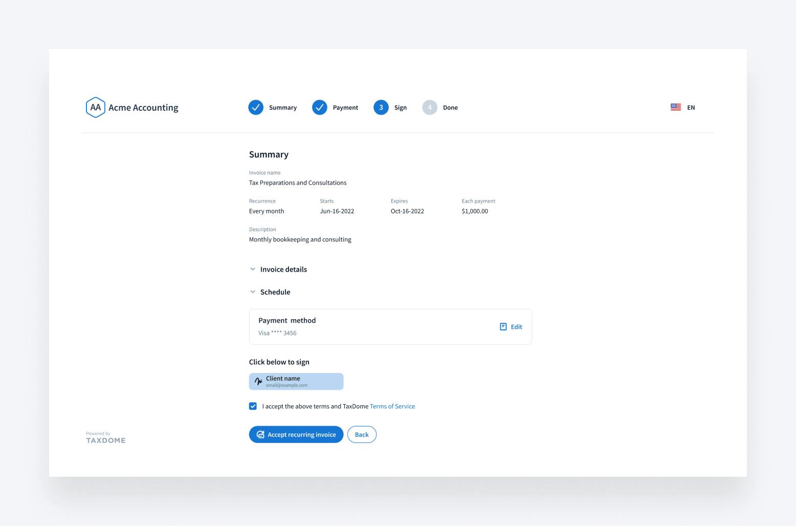Click the US flag language icon
The image size is (796, 532).
tap(676, 107)
